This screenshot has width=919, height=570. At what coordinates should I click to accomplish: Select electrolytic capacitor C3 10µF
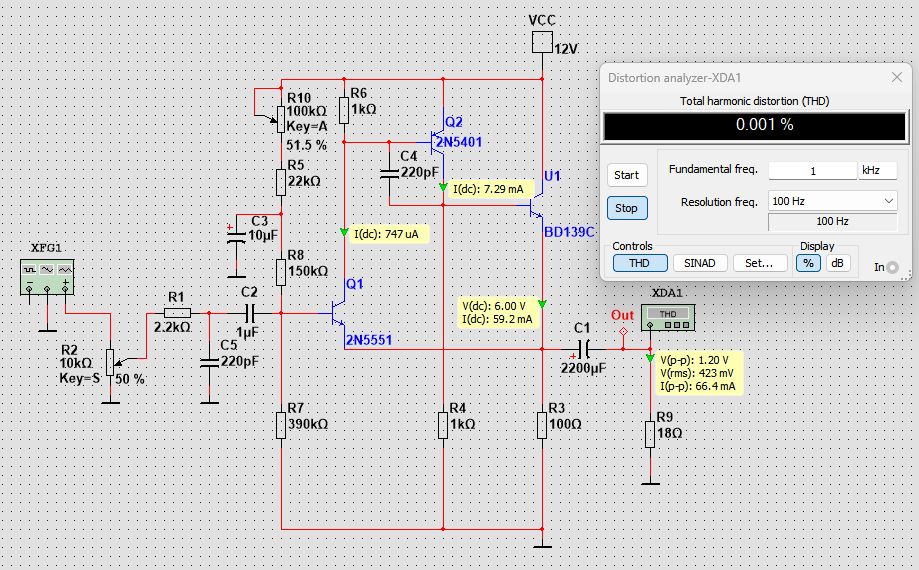click(236, 236)
